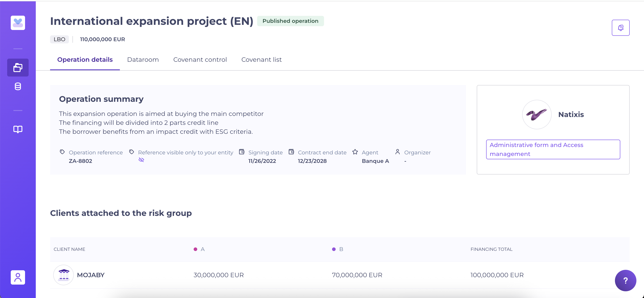The width and height of the screenshot is (644, 298).
Task: Click the MOJABY bank avatar icon
Action: click(x=64, y=275)
